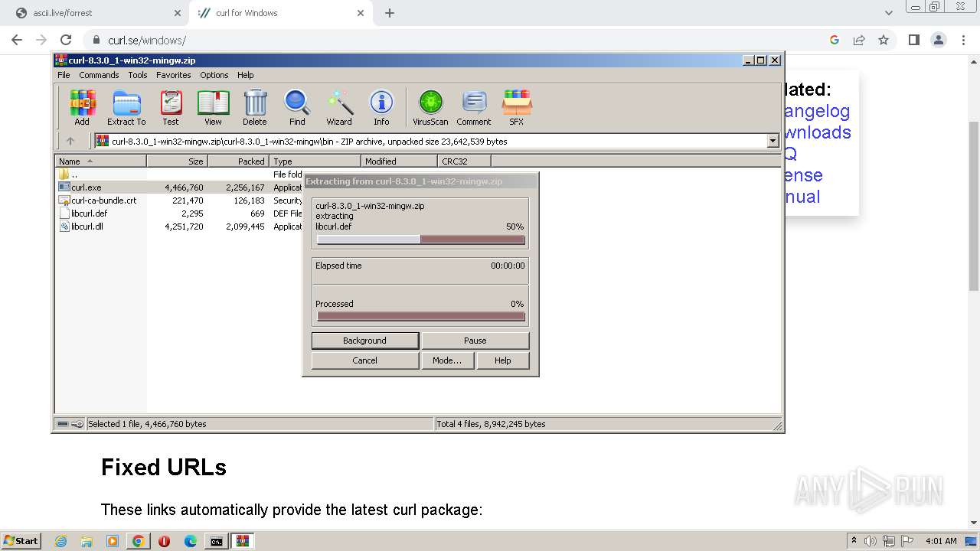Show archive Info icon

pos(381,107)
